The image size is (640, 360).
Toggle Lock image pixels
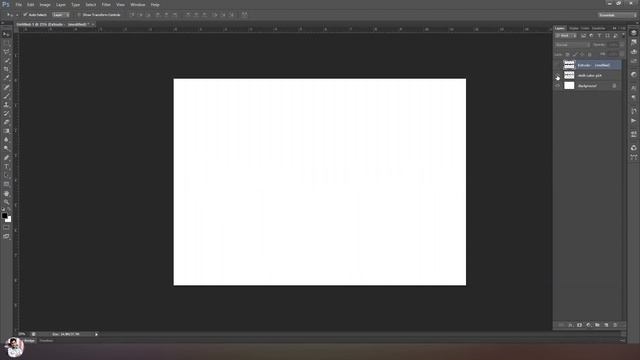point(575,54)
